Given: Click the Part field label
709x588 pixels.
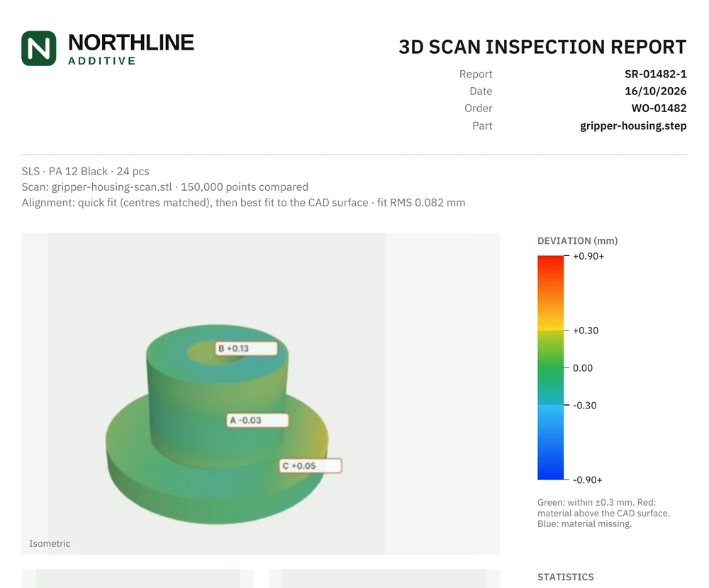Looking at the screenshot, I should 482,126.
